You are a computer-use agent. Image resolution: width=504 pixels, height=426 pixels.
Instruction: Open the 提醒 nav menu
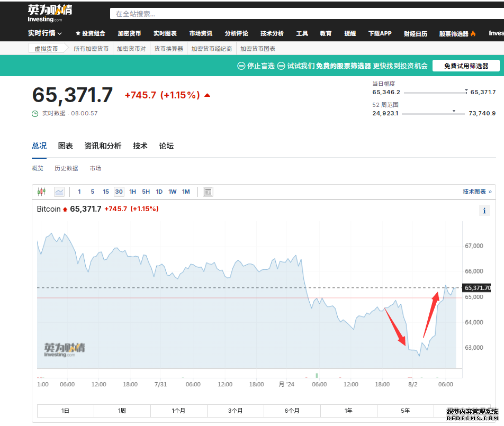[x=350, y=33]
